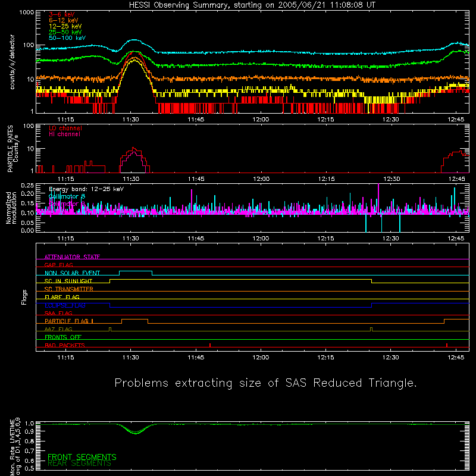Select the yellow 12-25 keV legend label
Viewport: 476px width, 476px height.
tap(65, 26)
